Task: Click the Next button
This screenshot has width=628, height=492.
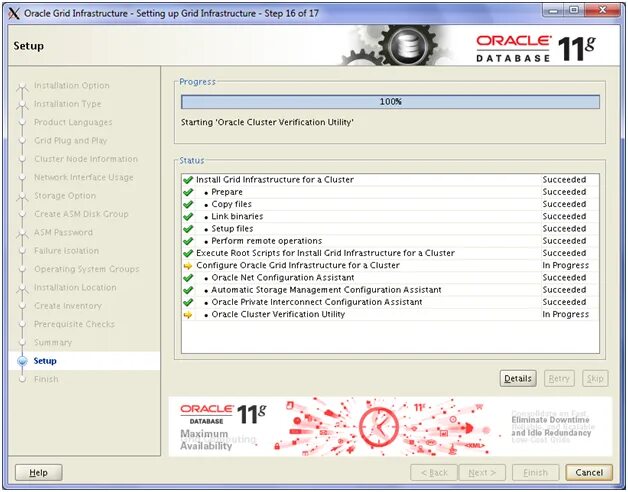Action: [x=482, y=472]
